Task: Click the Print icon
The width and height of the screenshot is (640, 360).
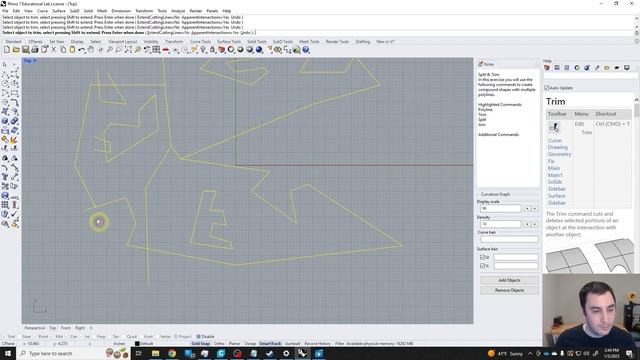Action: point(35,50)
